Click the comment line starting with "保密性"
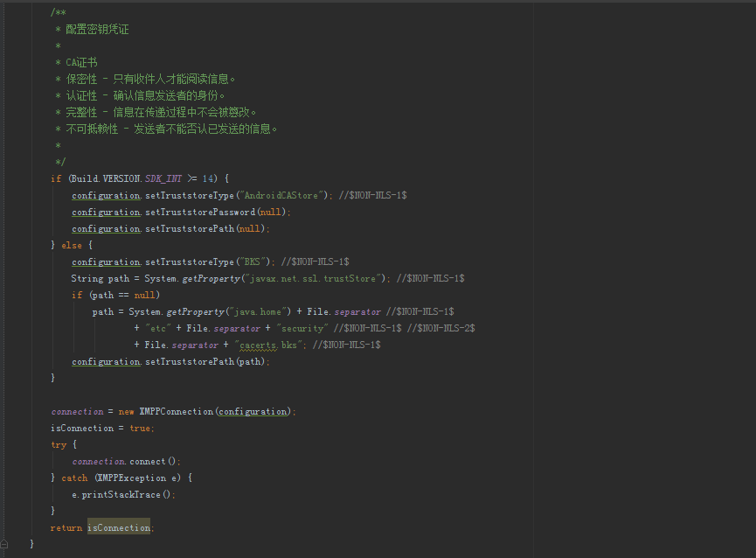The width and height of the screenshot is (756, 558). coord(150,79)
